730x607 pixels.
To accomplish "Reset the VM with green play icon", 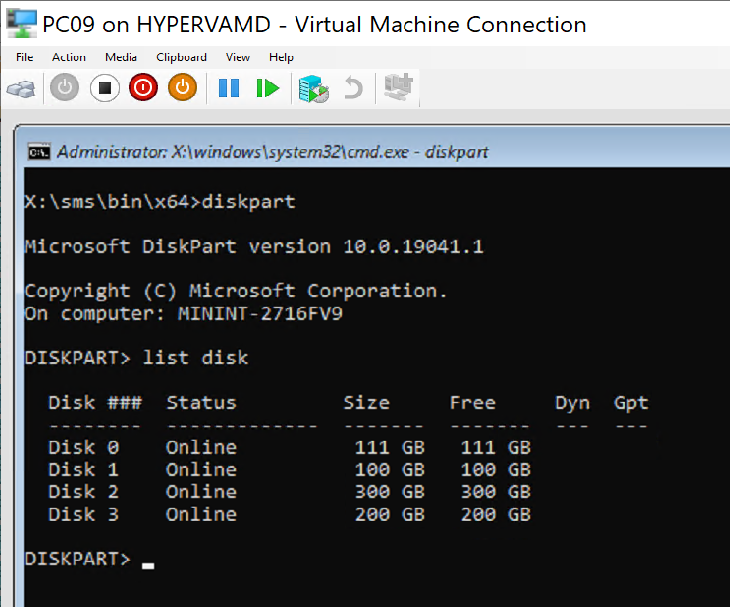I will point(268,88).
